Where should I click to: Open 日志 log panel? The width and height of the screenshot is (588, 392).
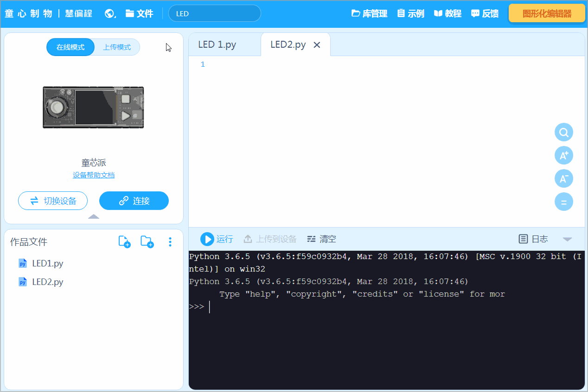tap(533, 239)
